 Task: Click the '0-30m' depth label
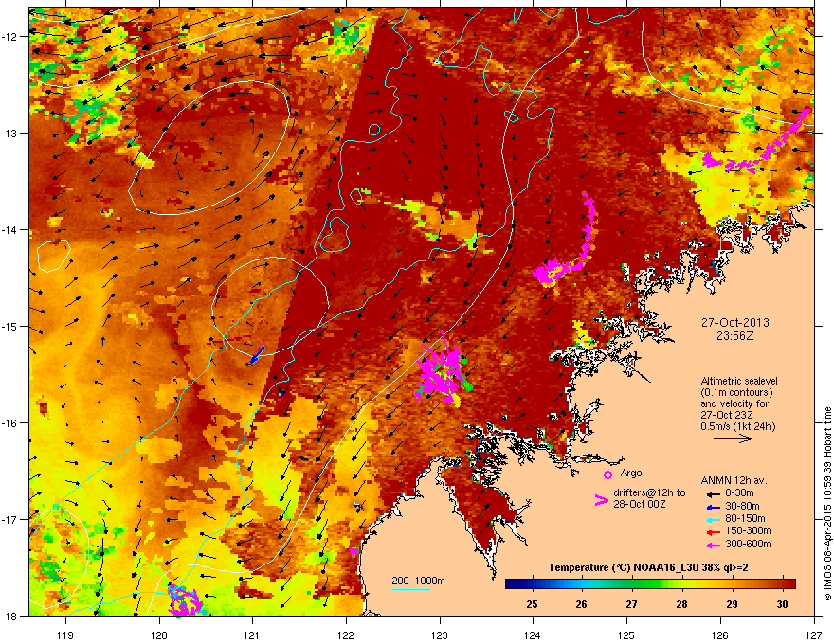(739, 493)
